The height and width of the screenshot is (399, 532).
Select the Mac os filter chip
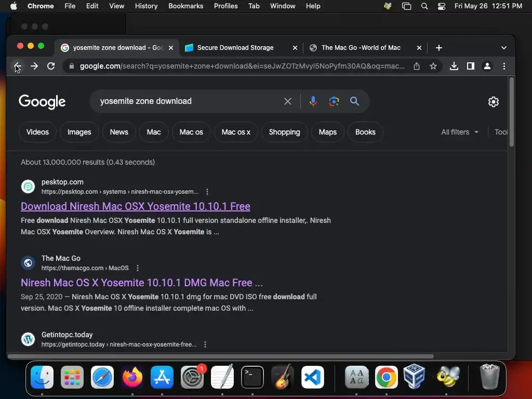[x=191, y=132]
